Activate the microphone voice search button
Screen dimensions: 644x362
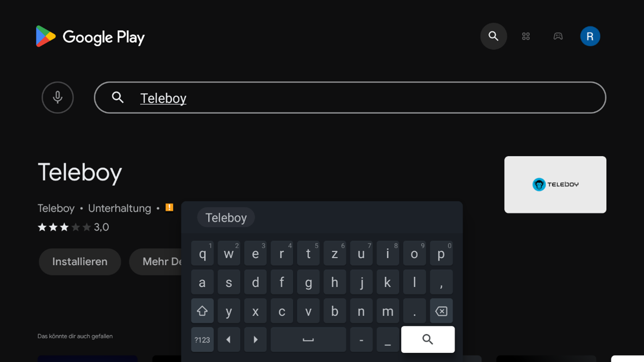[x=57, y=97]
